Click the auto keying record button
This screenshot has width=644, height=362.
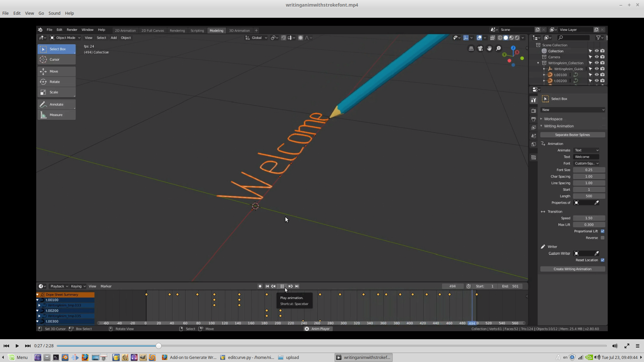[260, 286]
